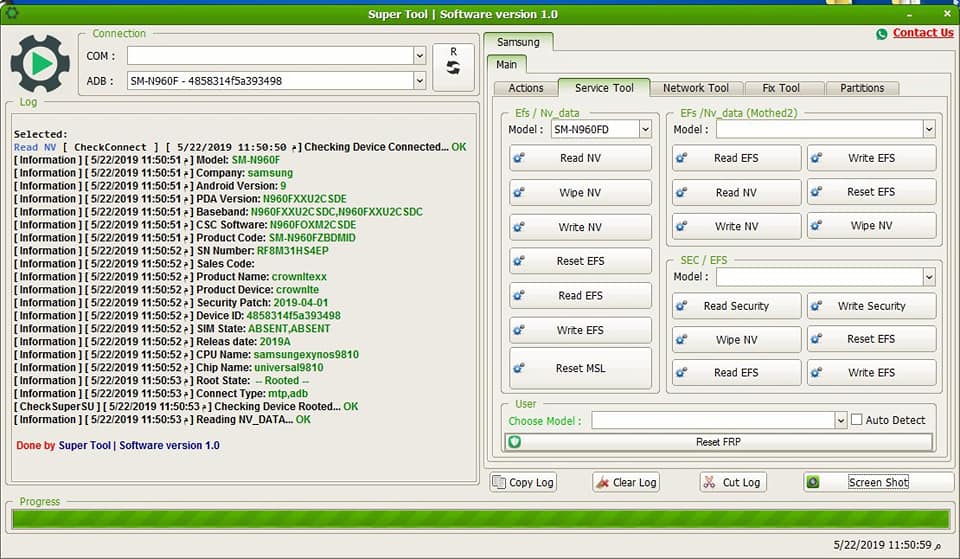This screenshot has width=960, height=559.
Task: Click the 'Security Patch: 2019-04-01' log line
Action: click(x=171, y=302)
